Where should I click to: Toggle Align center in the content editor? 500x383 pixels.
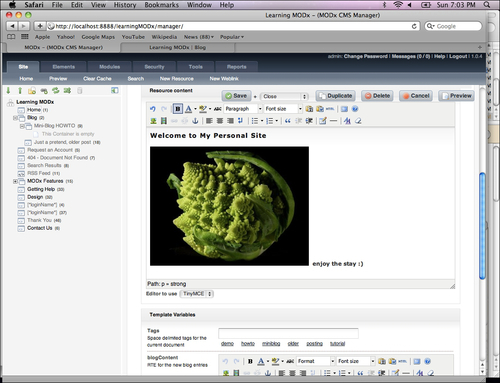220,121
